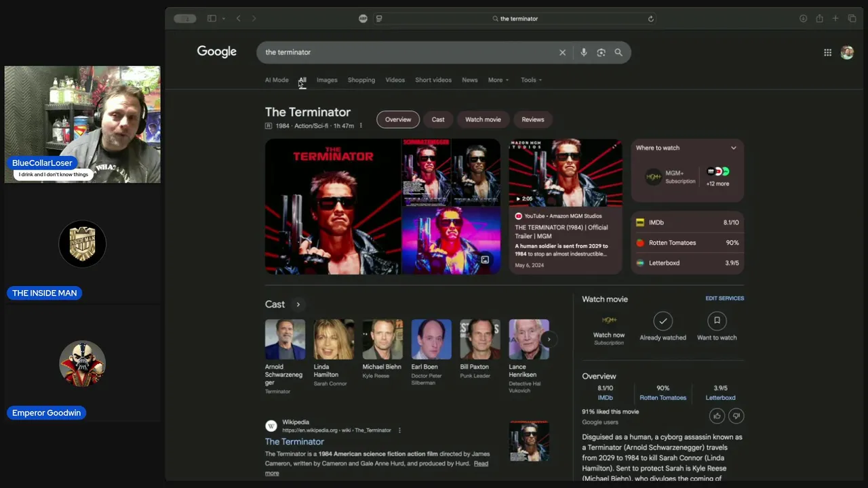Select the Images tab
868x488 pixels.
pos(327,80)
